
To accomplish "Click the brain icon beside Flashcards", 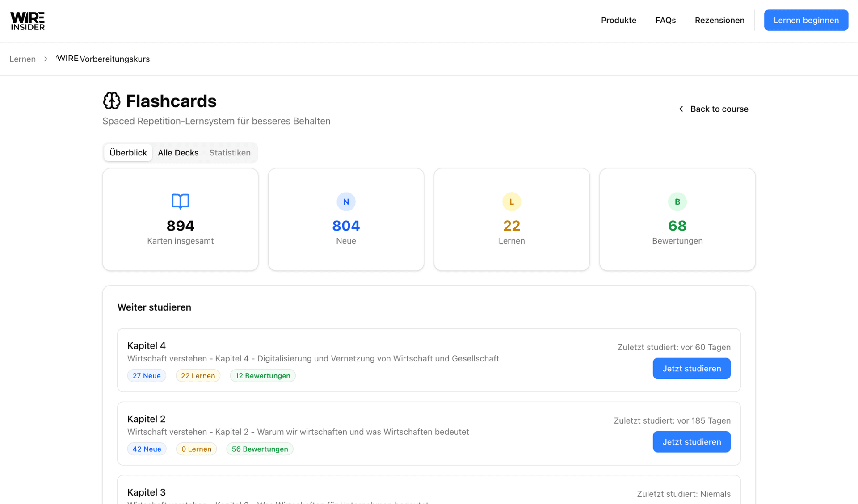I will pyautogui.click(x=112, y=101).
